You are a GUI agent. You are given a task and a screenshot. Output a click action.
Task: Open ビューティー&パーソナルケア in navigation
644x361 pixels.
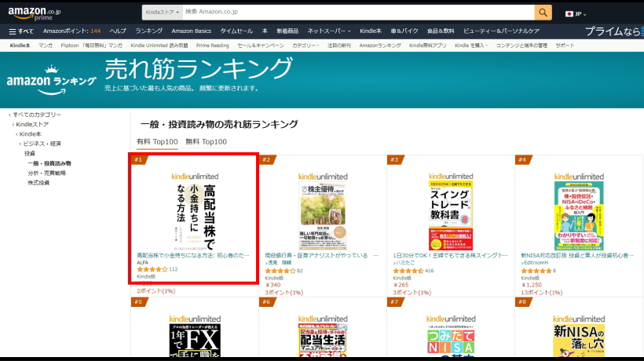tap(501, 31)
